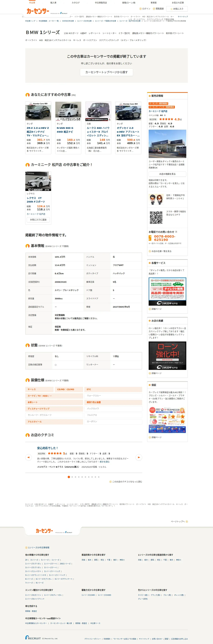The image size is (213, 644).
Task: Click the help icon beside お電話でのお問い合わせ
Action: [x=176, y=232]
